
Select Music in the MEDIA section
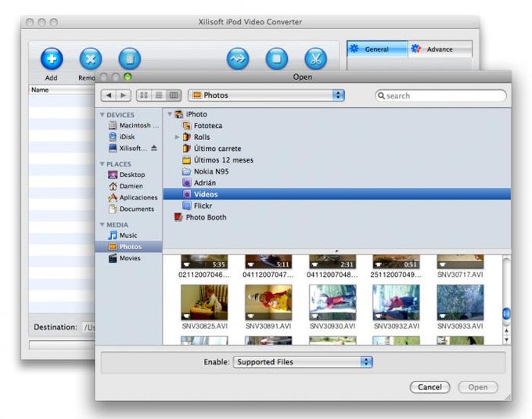pyautogui.click(x=123, y=235)
